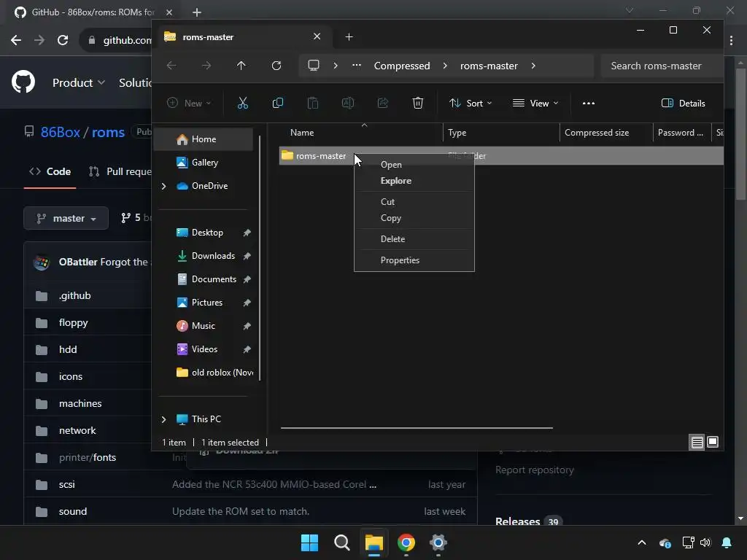This screenshot has height=560, width=747.
Task: Choose Properties in the context menu
Action: tap(414, 260)
